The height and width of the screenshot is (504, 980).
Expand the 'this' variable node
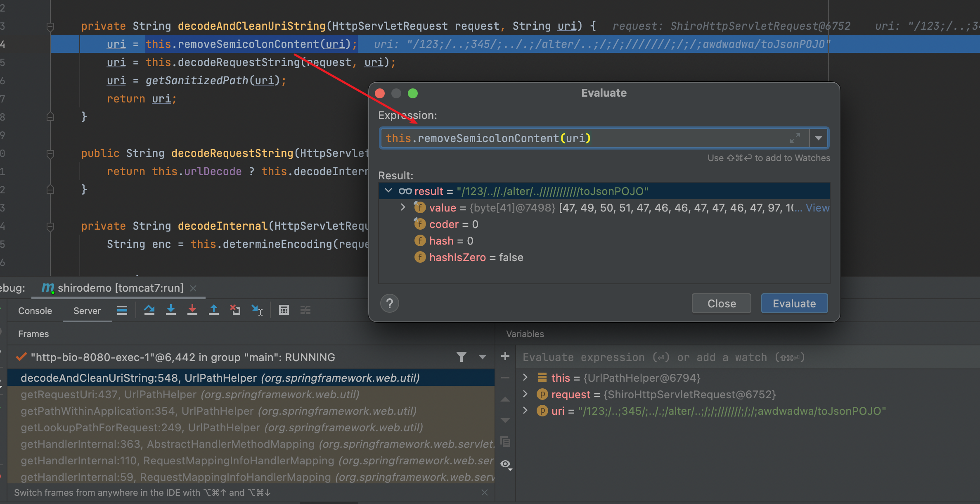[525, 378]
